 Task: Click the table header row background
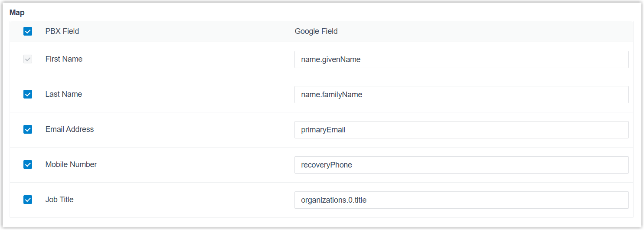point(477,31)
